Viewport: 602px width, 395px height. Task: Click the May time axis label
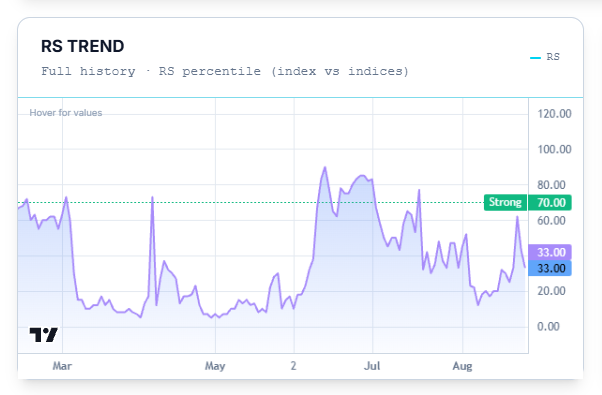pyautogui.click(x=215, y=366)
